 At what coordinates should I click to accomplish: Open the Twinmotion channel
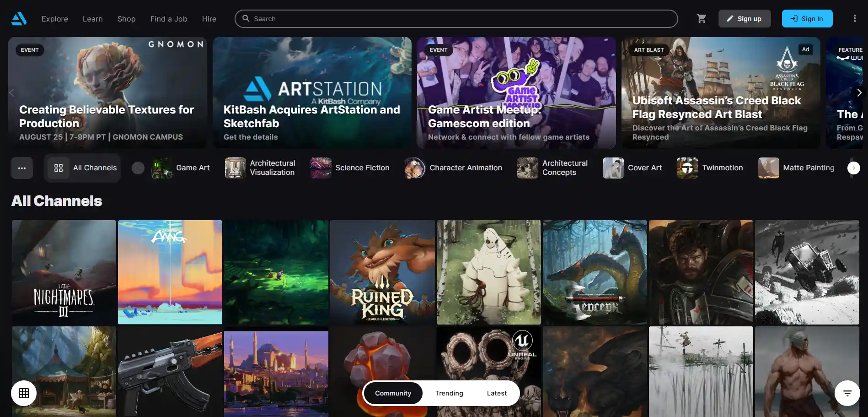[x=710, y=168]
